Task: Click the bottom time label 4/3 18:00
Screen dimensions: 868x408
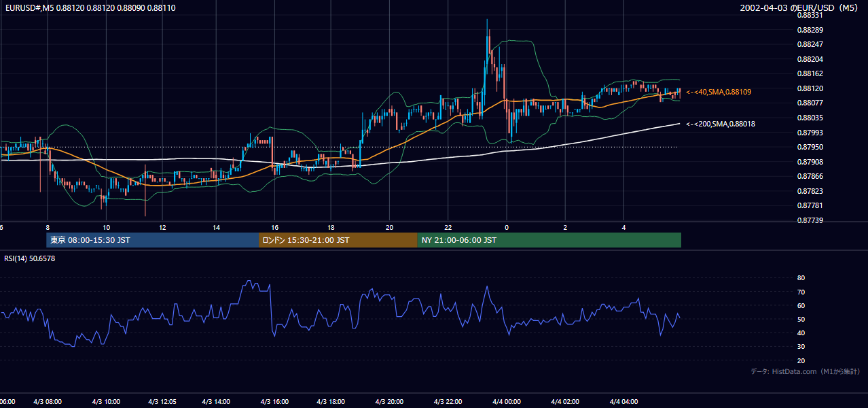Action: pos(332,402)
